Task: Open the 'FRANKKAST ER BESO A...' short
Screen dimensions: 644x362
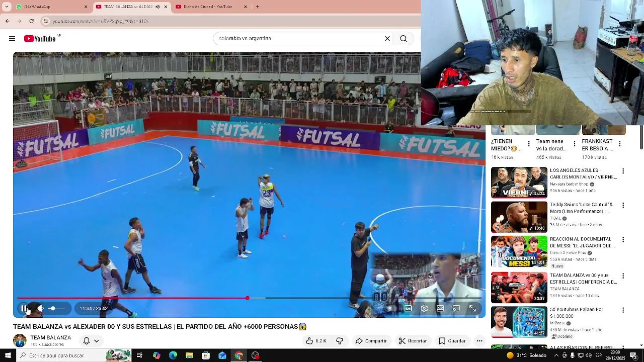Action: pos(597,145)
